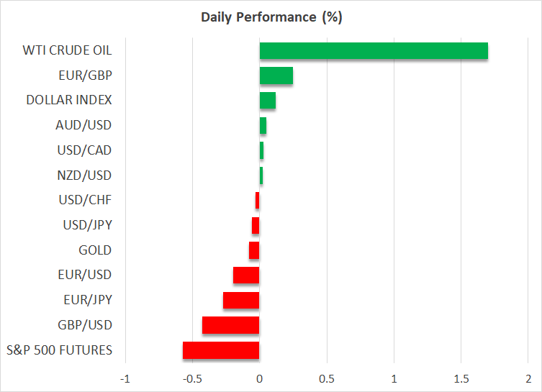Click the AUD/USD small green bar
This screenshot has width=542, height=392.
(263, 126)
